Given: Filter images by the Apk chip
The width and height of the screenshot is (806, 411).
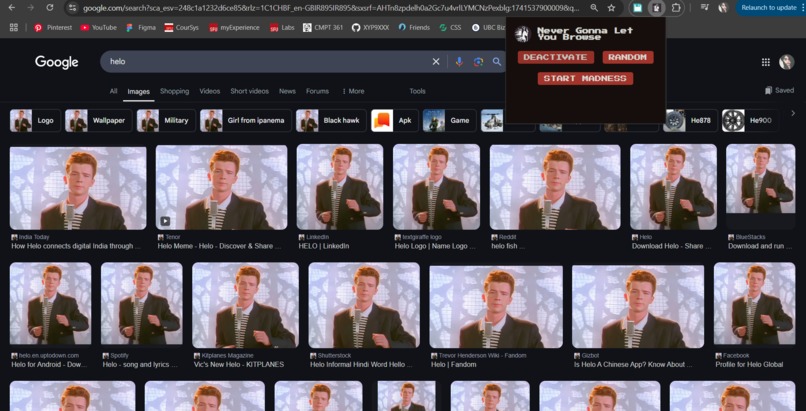Looking at the screenshot, I should tap(394, 121).
